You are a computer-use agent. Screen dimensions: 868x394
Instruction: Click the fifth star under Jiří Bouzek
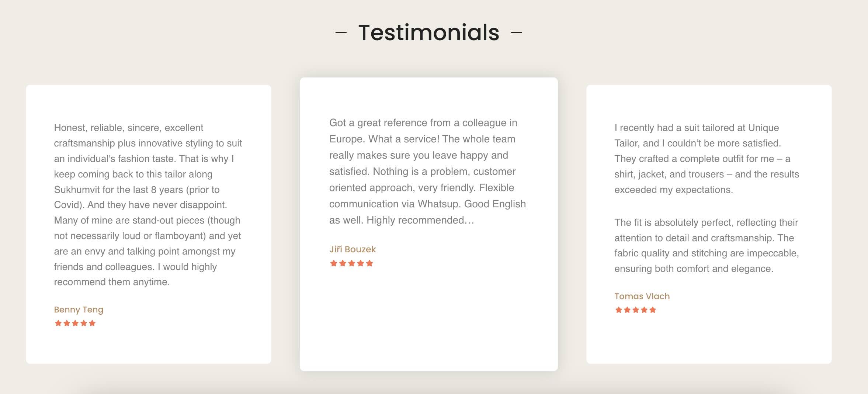(369, 263)
